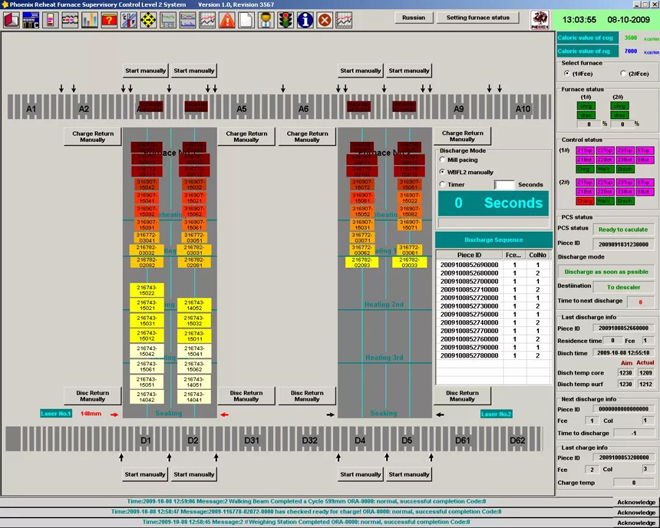Open the colored bar chart toolbar icon
The image size is (660, 528).
point(89,19)
